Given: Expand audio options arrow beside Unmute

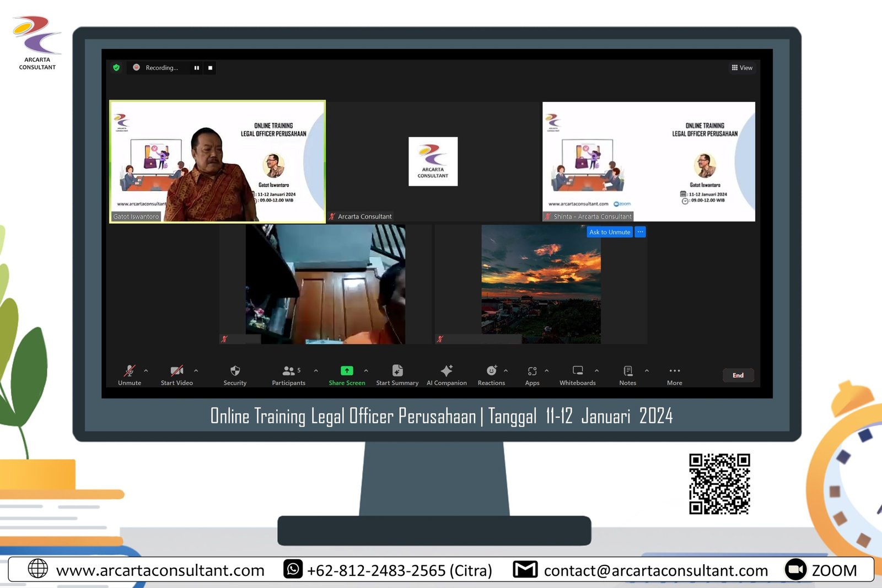Looking at the screenshot, I should pyautogui.click(x=146, y=371).
